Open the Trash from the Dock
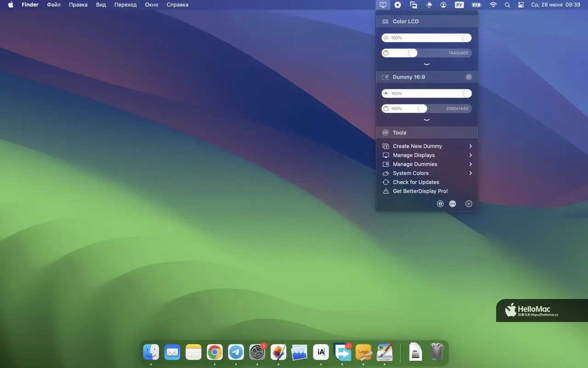The height and width of the screenshot is (368, 588). (x=437, y=352)
